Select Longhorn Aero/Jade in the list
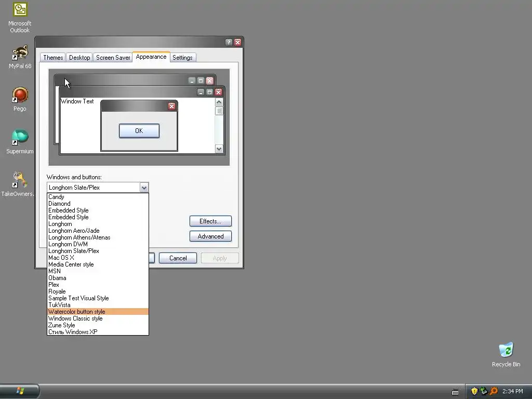This screenshot has height=399, width=532. point(98,231)
